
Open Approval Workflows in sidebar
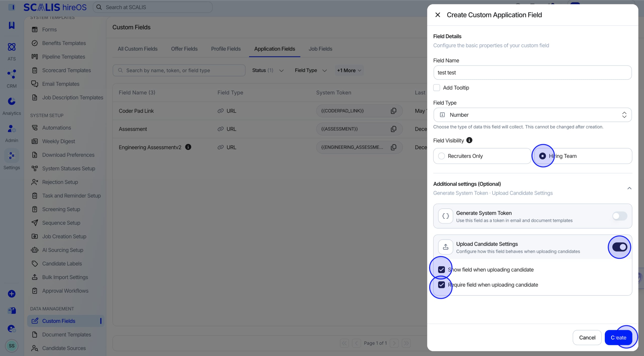(x=66, y=291)
